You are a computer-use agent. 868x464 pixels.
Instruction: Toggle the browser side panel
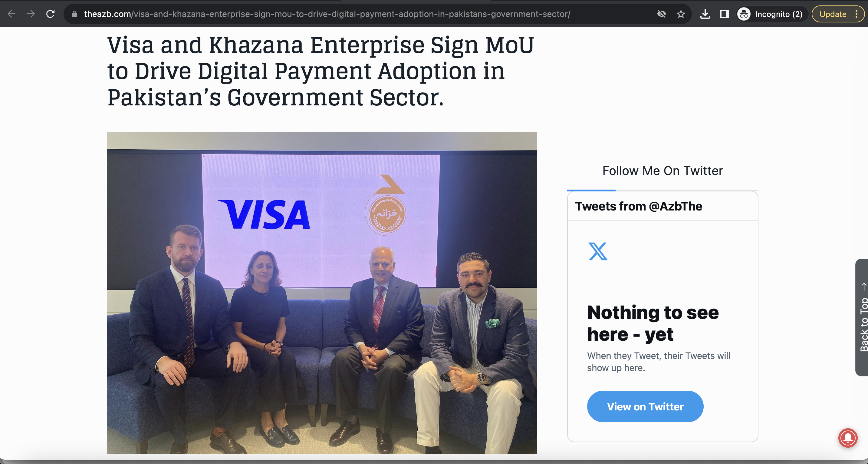pyautogui.click(x=724, y=14)
